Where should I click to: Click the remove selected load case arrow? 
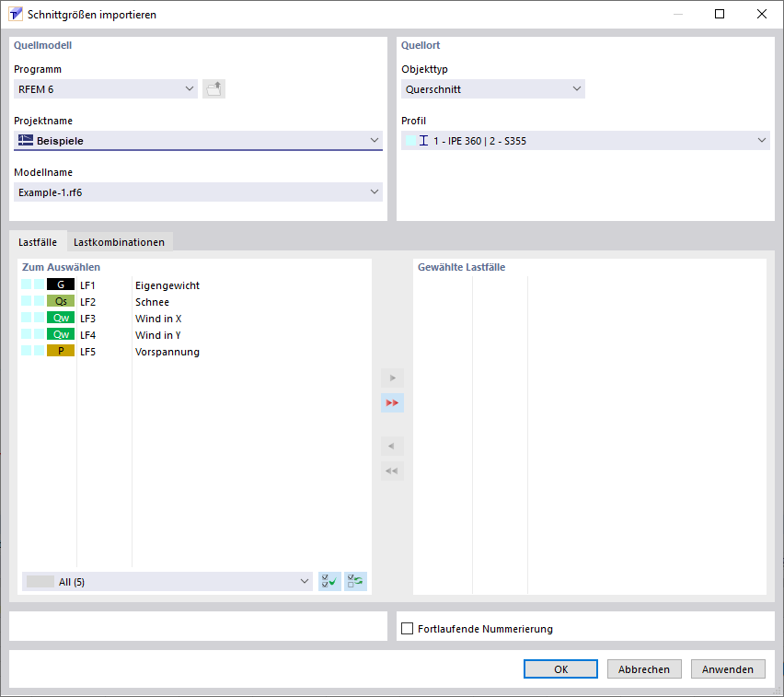(x=392, y=446)
